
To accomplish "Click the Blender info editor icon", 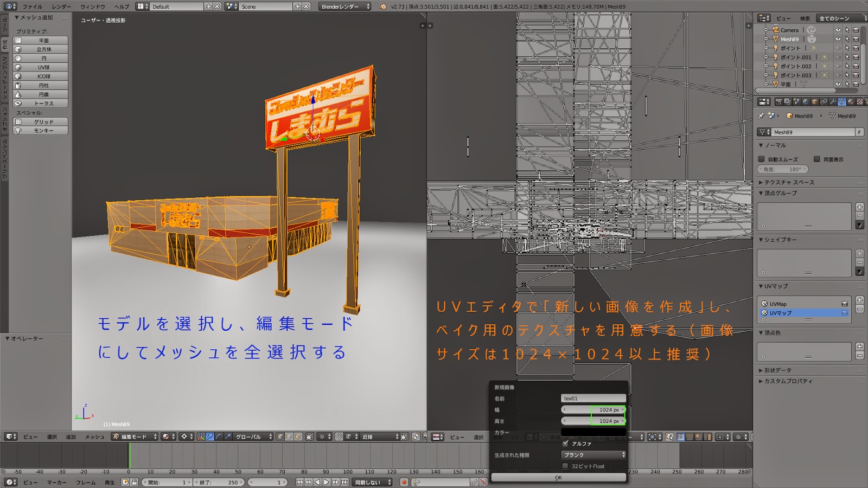I will click(x=10, y=7).
